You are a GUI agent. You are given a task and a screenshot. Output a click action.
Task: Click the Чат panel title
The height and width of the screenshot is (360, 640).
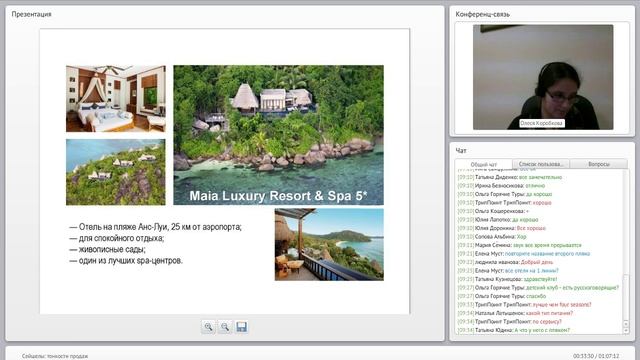[x=461, y=150]
